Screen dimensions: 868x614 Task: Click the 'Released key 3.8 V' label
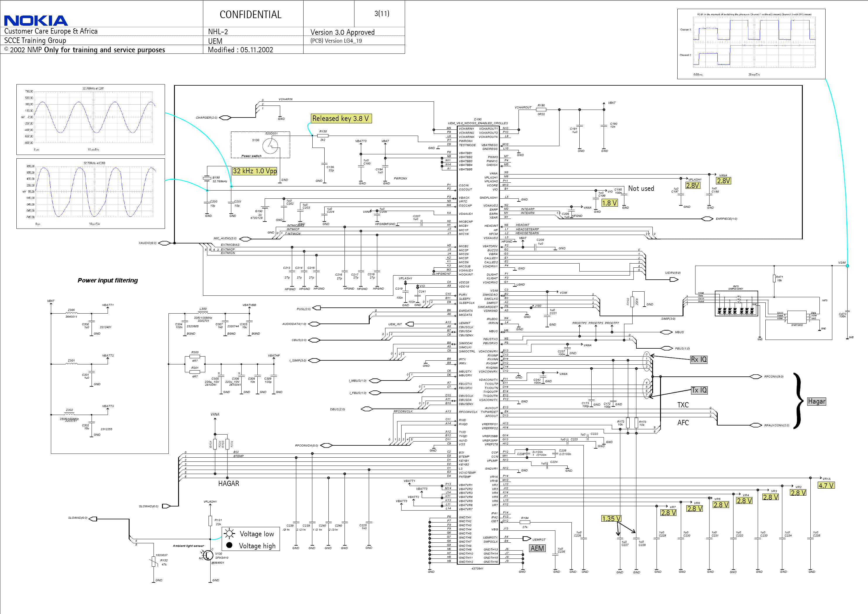pos(341,118)
